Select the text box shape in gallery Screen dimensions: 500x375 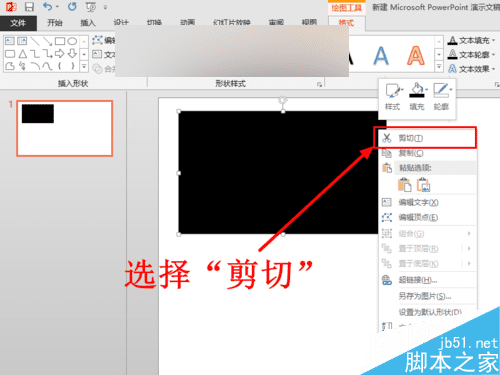pos(10,41)
